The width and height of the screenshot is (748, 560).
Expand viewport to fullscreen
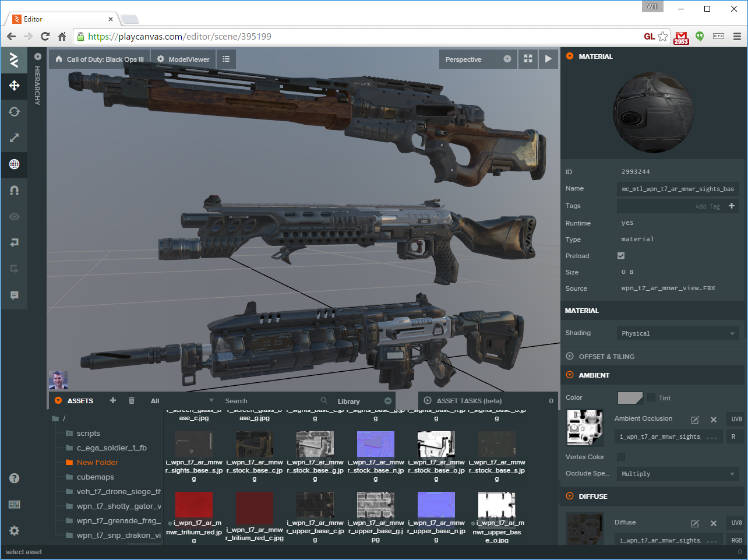(x=528, y=59)
